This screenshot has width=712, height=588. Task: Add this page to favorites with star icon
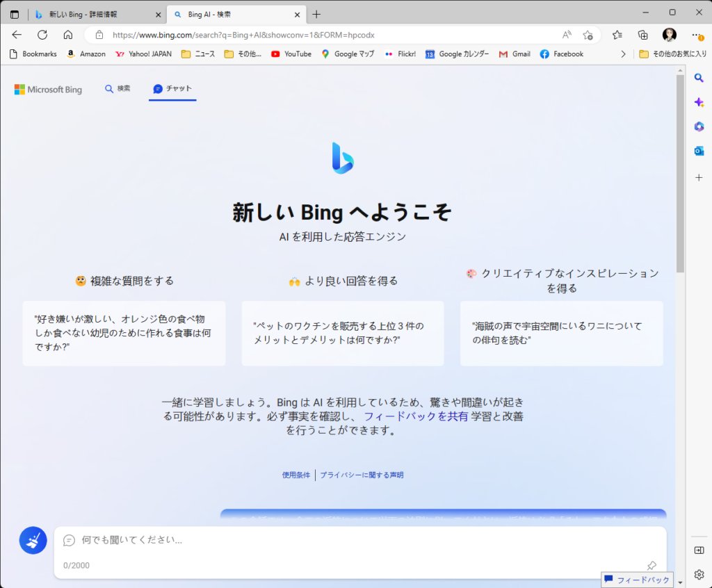[588, 35]
